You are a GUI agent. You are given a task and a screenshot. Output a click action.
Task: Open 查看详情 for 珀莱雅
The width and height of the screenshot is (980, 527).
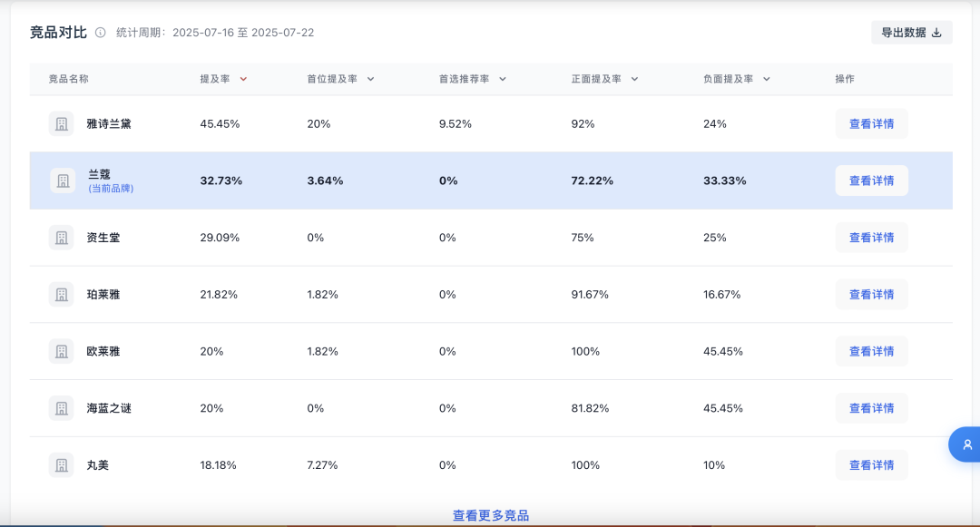pos(871,294)
